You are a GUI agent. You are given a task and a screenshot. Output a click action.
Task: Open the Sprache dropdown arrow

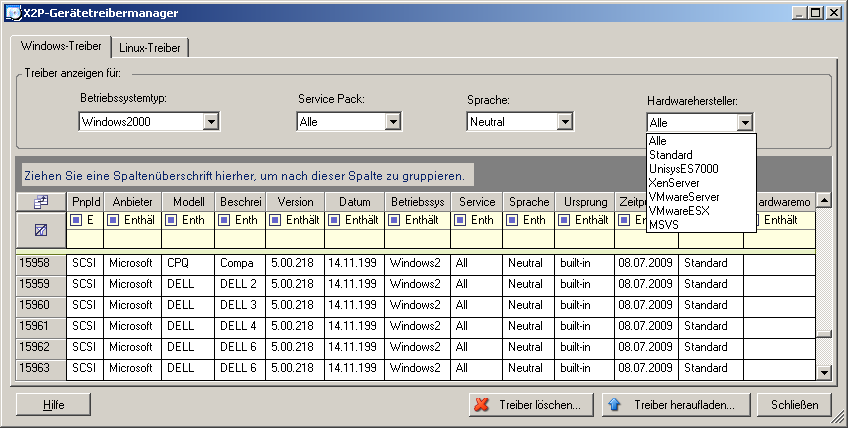(x=565, y=122)
